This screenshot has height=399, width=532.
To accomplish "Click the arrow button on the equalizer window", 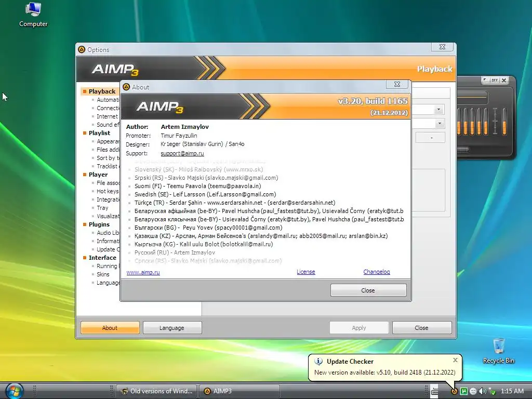I will point(486,80).
